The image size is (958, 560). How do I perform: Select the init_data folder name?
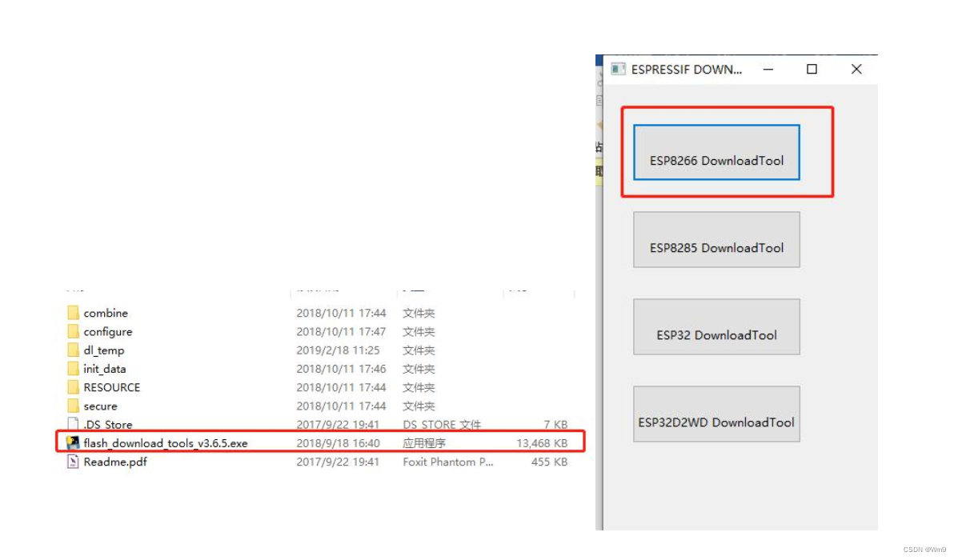[x=105, y=369]
